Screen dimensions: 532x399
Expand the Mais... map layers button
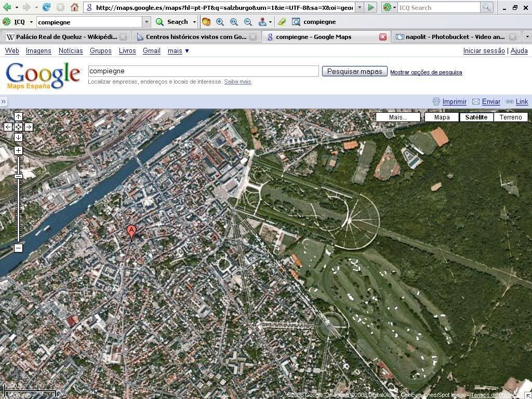click(398, 117)
